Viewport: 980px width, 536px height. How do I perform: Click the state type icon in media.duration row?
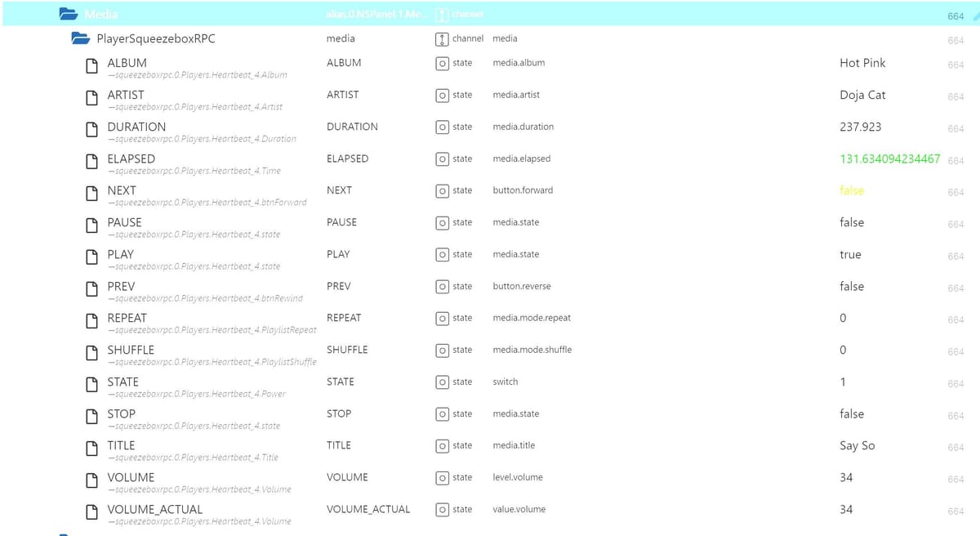[x=442, y=127]
